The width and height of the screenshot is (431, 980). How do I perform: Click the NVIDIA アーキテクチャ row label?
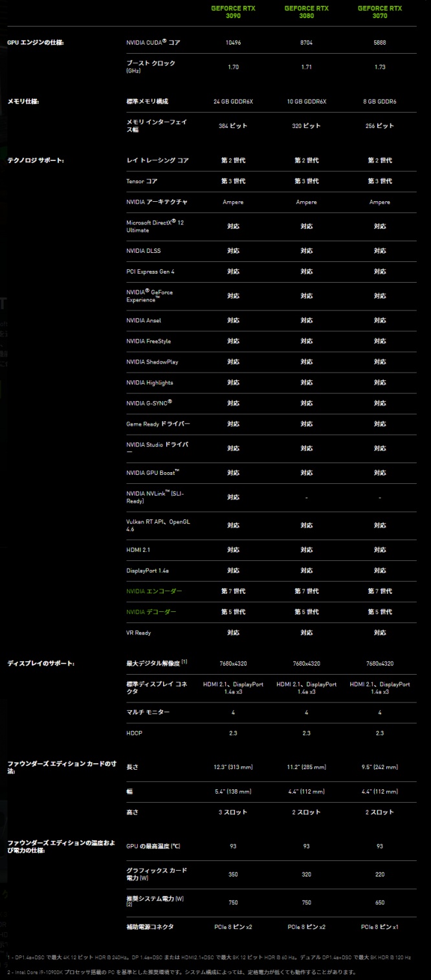[x=157, y=202]
